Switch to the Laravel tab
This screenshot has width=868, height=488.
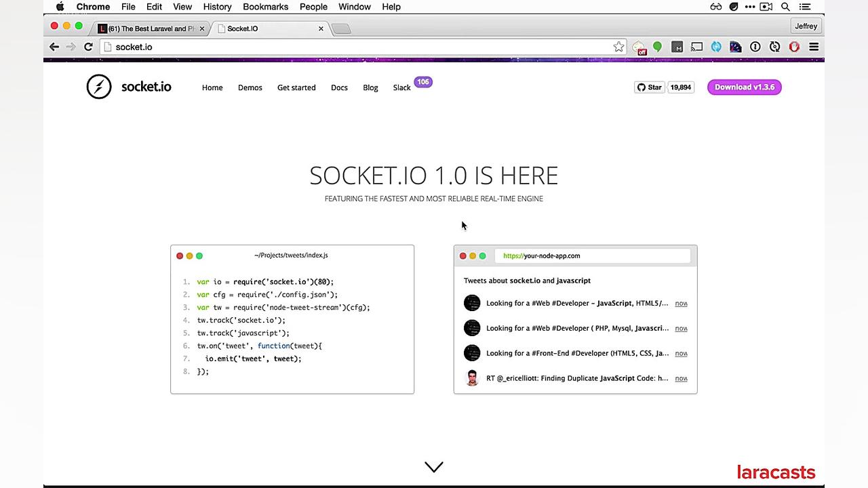pos(151,28)
